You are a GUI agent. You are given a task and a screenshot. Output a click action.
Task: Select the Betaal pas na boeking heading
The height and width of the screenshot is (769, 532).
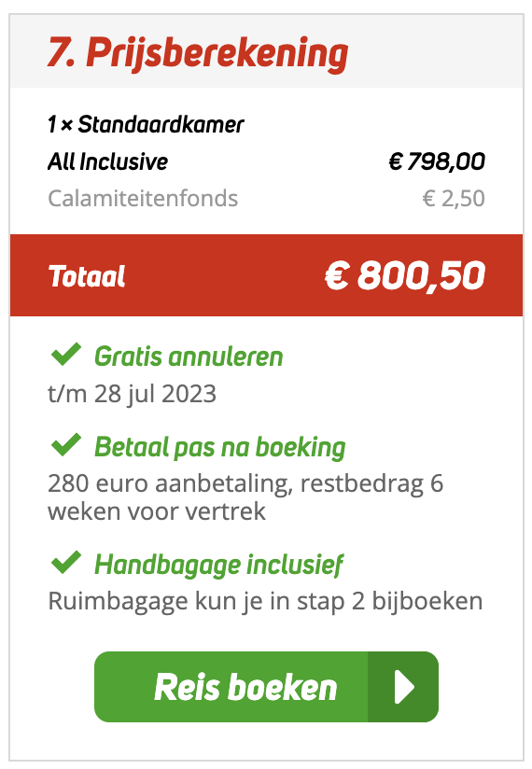click(x=220, y=447)
